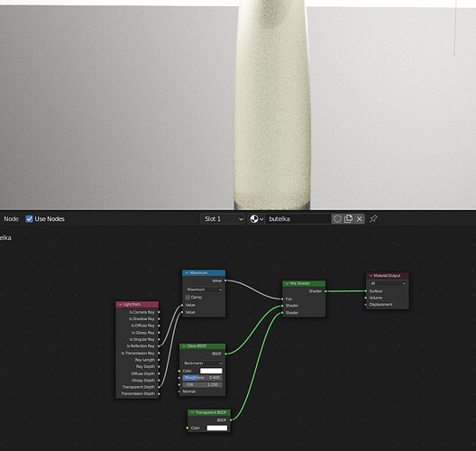Click the Is Shadow Ray output socket
Viewport: 476px width, 451px height.
pos(159,319)
